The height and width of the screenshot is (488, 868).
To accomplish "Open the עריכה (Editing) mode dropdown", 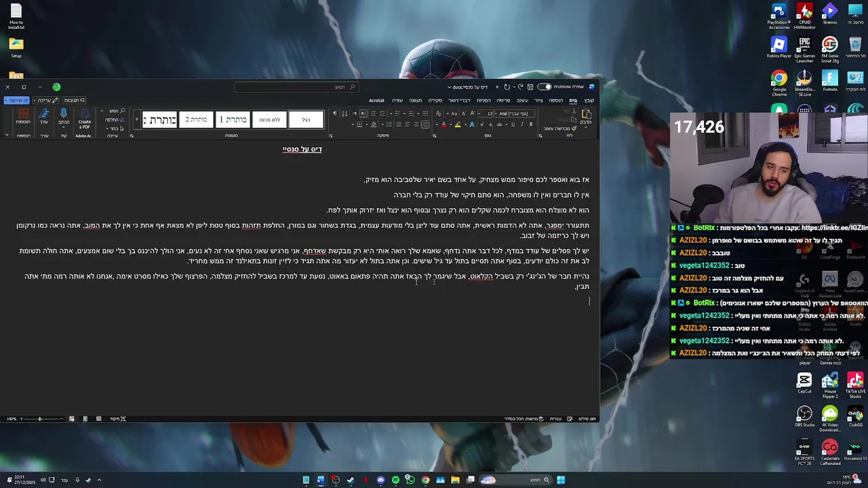I will (x=45, y=100).
